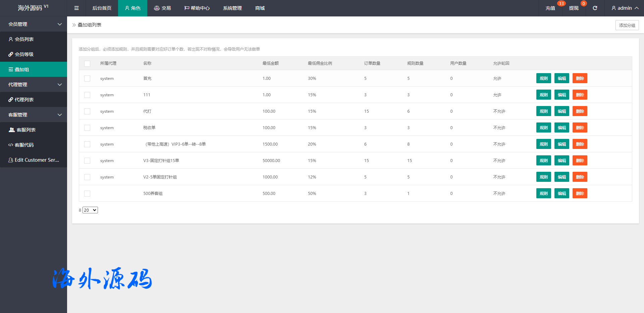Viewport: 644px width, 313px height.
Task: Open 会员列表 from the sidebar
Action: pyautogui.click(x=24, y=39)
